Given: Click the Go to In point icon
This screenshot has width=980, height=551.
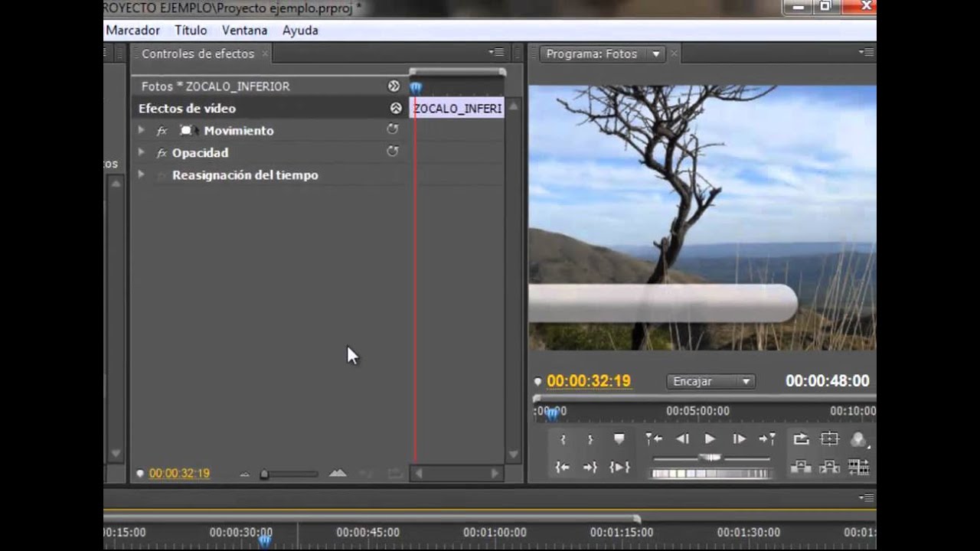Looking at the screenshot, I should 563,467.
